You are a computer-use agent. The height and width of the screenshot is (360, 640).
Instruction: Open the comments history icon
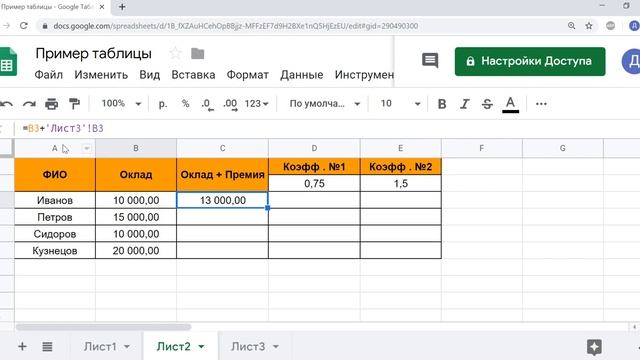coord(430,60)
